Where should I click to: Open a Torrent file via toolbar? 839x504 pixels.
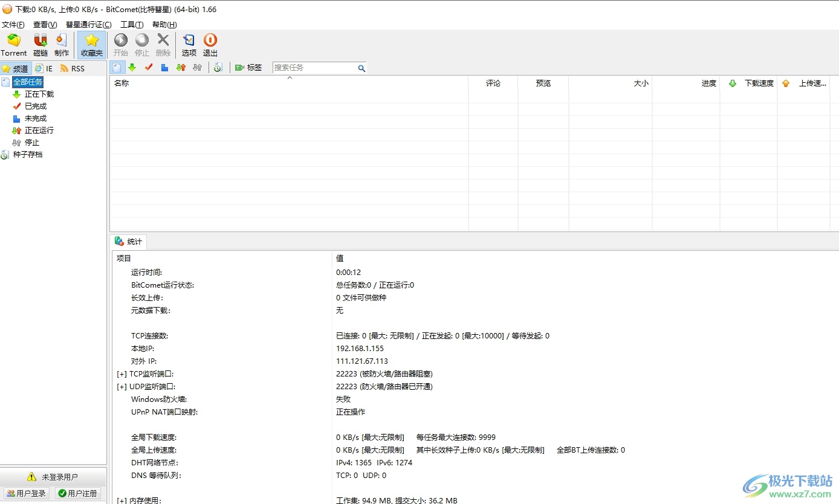tap(14, 45)
